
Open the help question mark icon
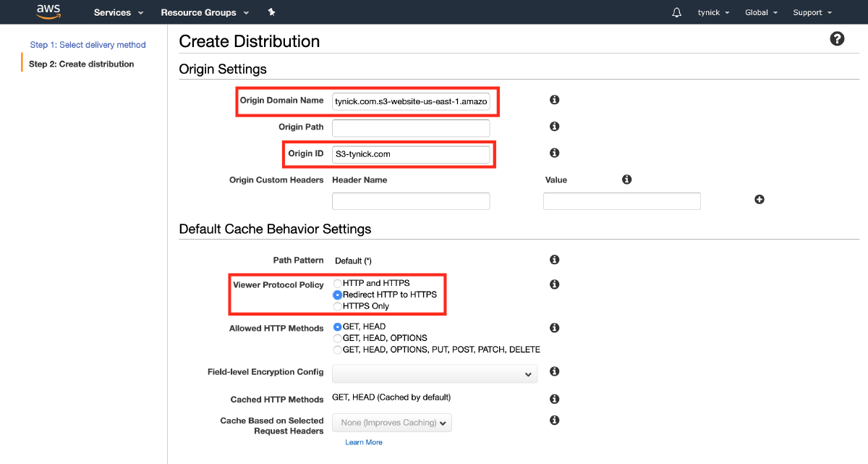pos(837,39)
